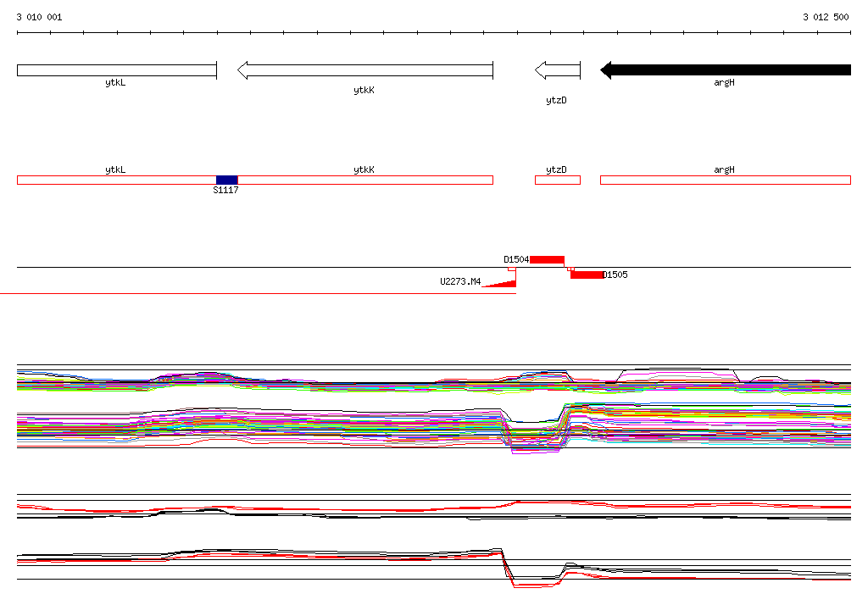Viewport: 868px width, 605px height.
Task: Select the blue S1117 segment
Action: click(x=227, y=180)
